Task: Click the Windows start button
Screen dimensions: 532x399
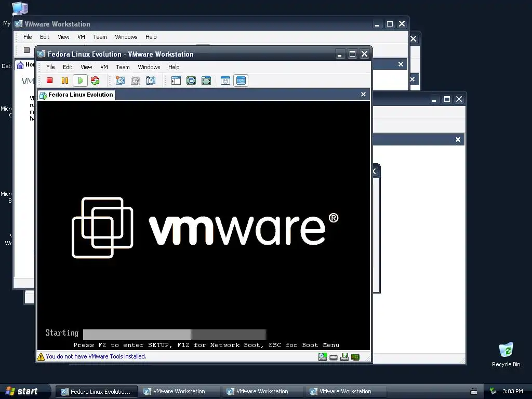Action: click(x=24, y=391)
